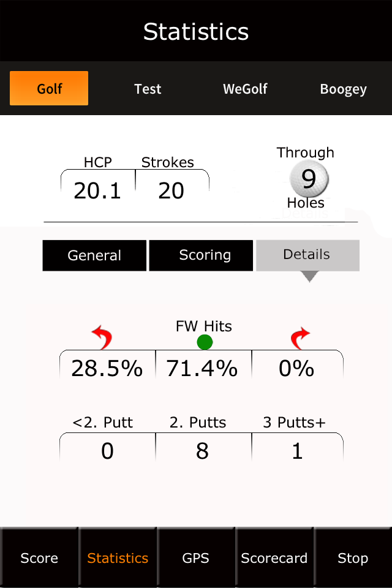The width and height of the screenshot is (392, 588).
Task: Switch to the WeGolf player tab
Action: coord(245,89)
